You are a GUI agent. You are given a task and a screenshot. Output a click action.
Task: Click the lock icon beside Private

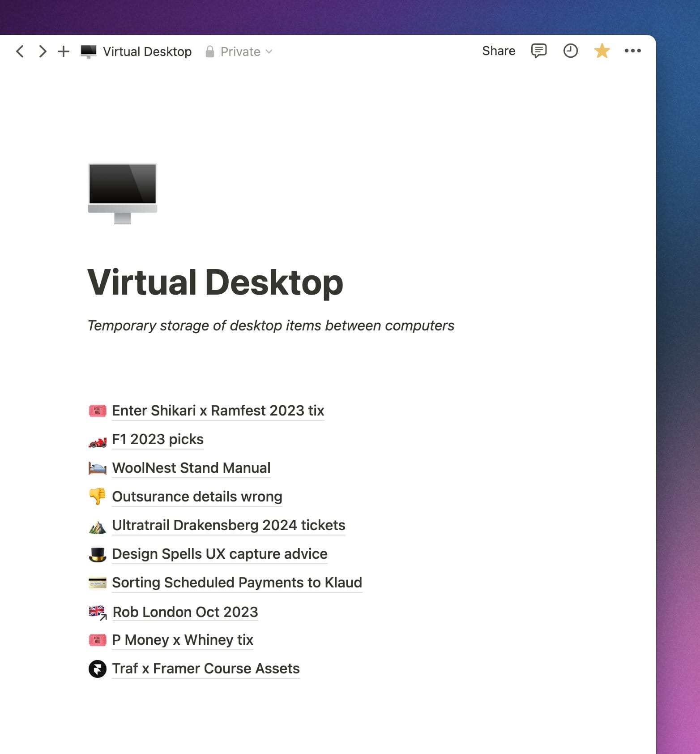point(209,51)
